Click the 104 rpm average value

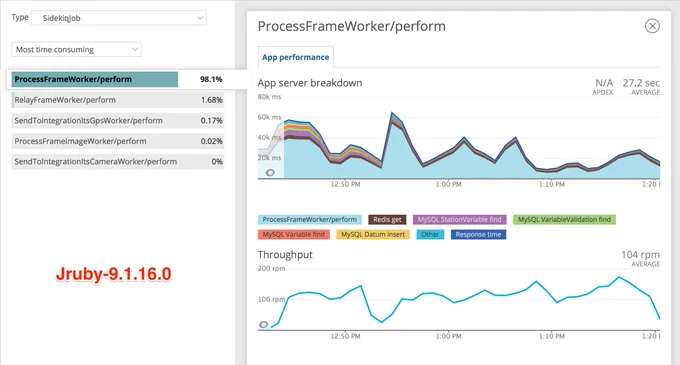[640, 254]
